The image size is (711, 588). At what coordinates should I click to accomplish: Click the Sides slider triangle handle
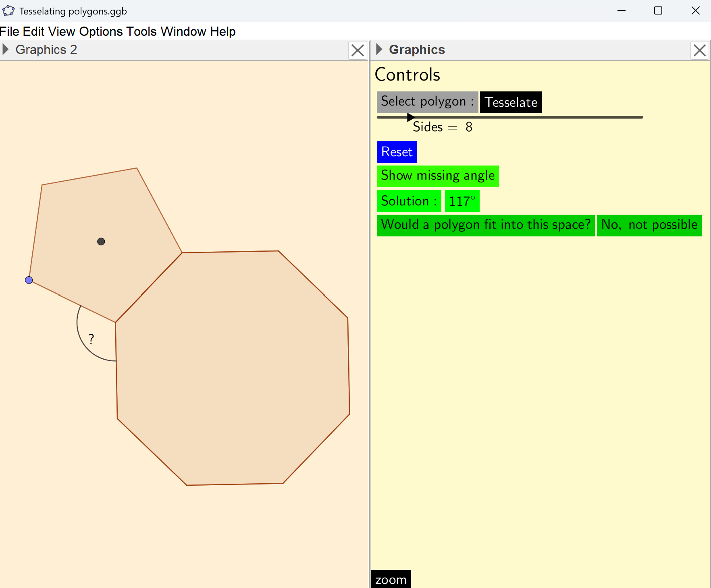(411, 117)
